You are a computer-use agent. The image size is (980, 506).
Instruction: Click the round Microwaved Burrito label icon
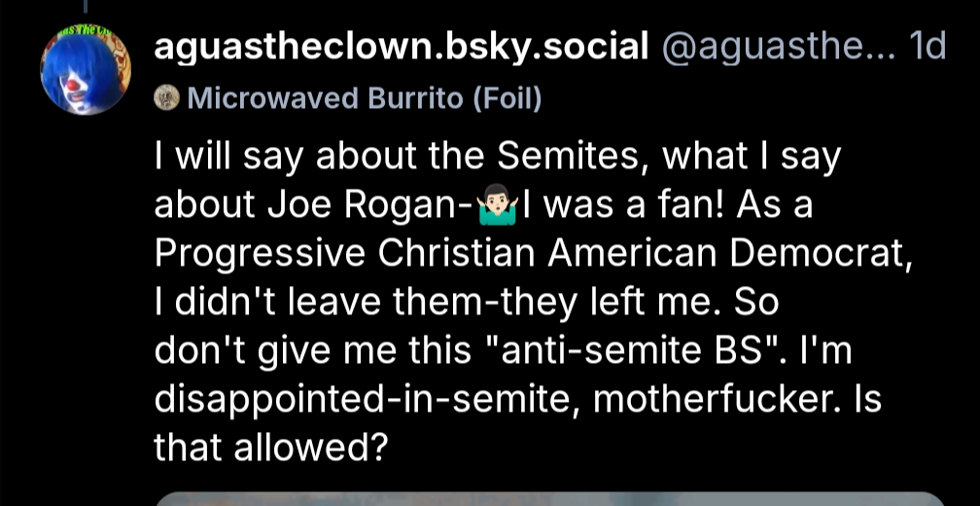tap(166, 98)
